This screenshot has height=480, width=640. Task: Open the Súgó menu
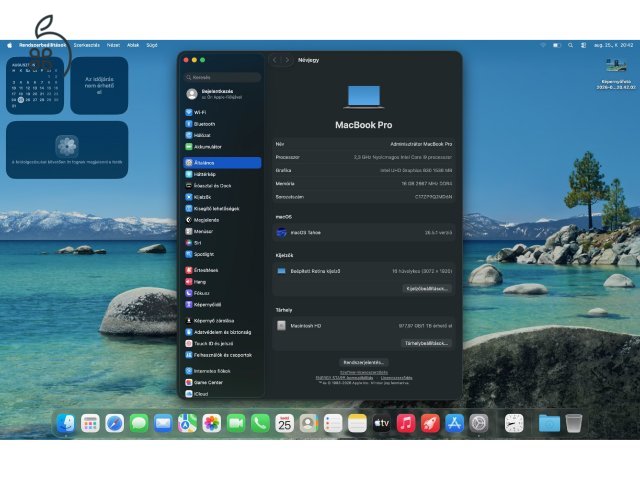(x=152, y=45)
